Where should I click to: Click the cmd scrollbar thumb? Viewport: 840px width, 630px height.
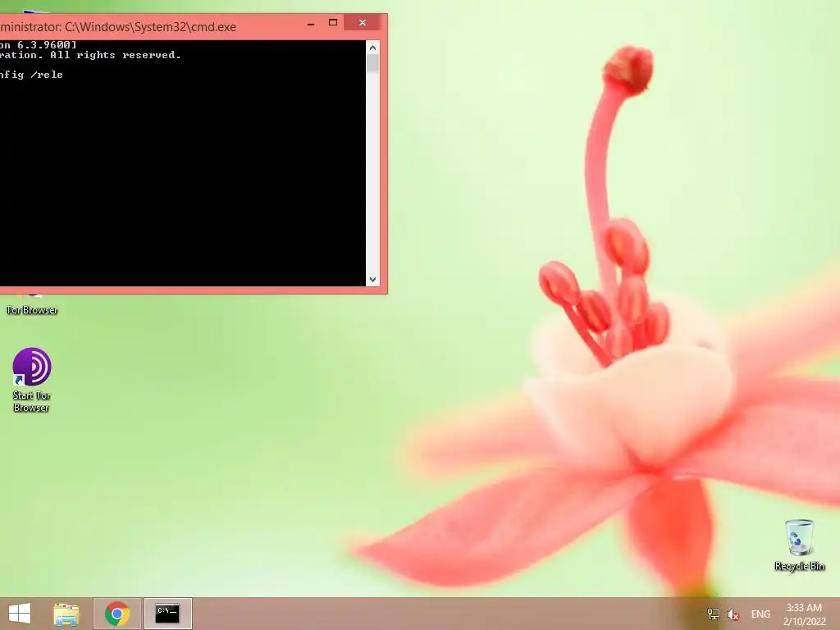point(373,63)
